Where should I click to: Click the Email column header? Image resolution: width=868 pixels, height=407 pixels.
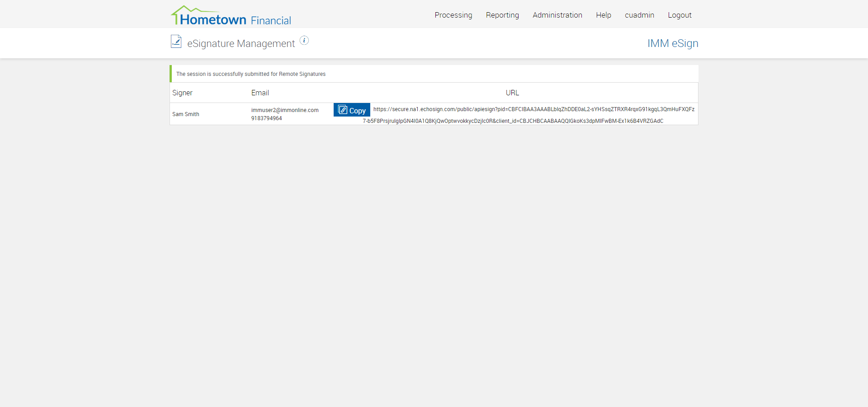[260, 93]
